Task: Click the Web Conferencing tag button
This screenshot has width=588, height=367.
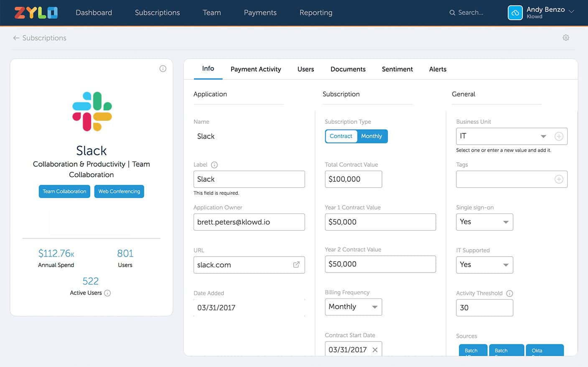Action: tap(119, 191)
